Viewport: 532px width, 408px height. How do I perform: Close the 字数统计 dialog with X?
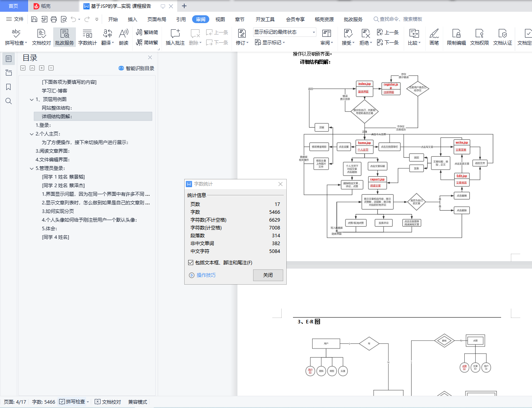[280, 184]
